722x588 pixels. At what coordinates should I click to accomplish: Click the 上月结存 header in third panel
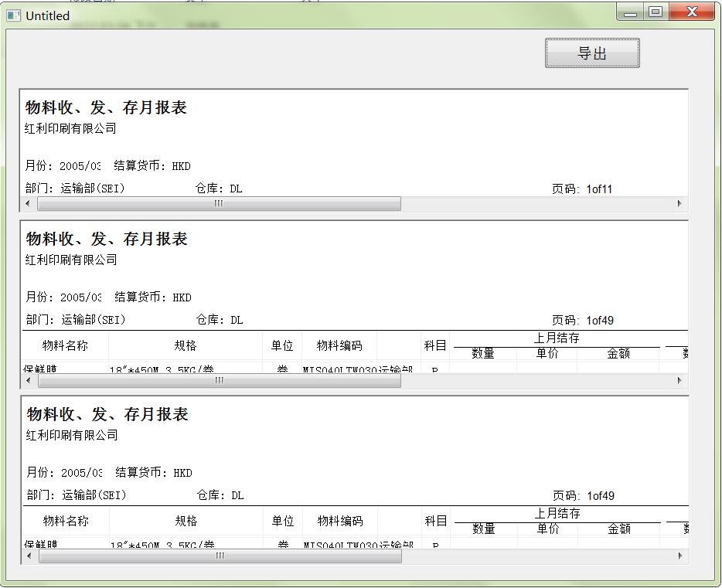(x=557, y=514)
